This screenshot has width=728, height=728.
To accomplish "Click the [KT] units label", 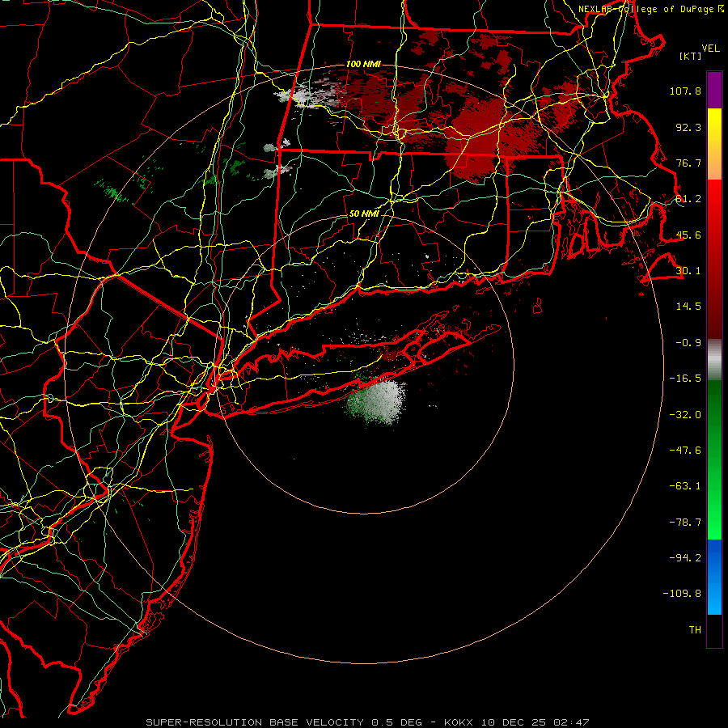I will (690, 56).
